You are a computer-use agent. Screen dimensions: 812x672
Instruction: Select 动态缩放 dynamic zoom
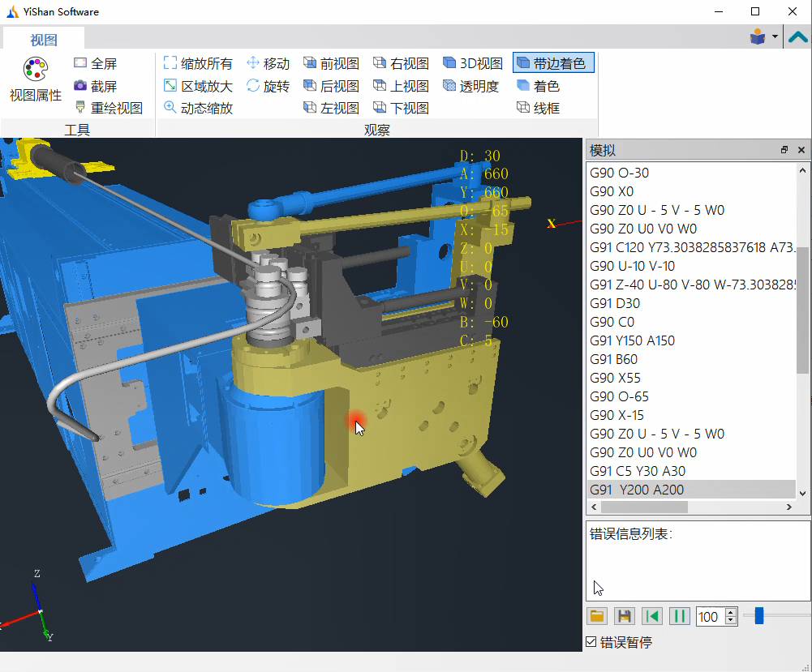[198, 108]
